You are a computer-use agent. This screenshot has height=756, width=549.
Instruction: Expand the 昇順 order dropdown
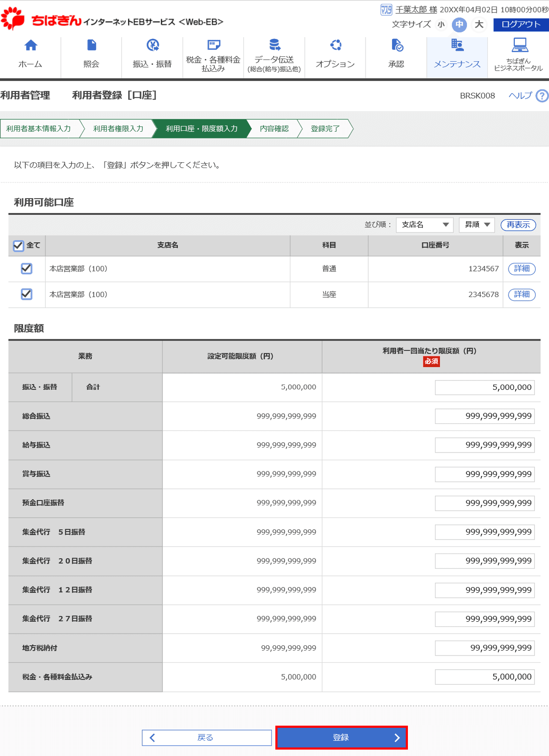click(x=476, y=225)
